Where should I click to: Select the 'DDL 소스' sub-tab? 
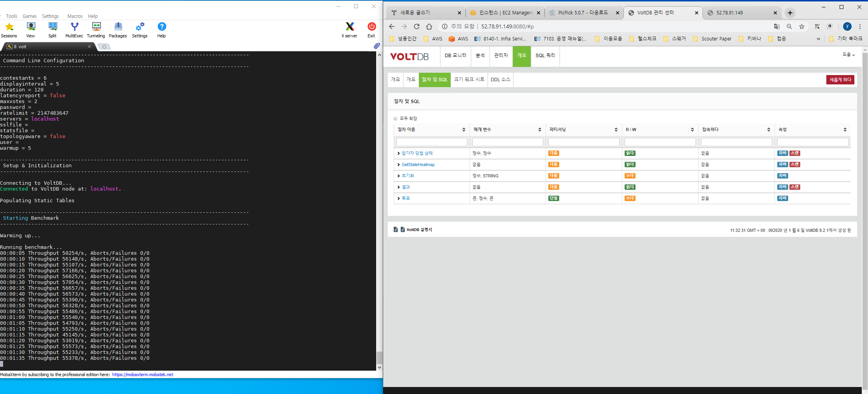coord(500,79)
